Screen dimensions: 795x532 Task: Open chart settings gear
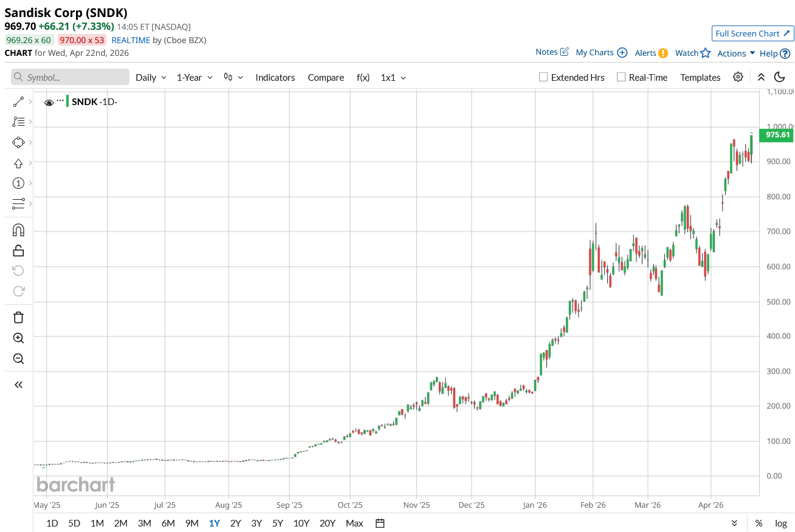738,77
